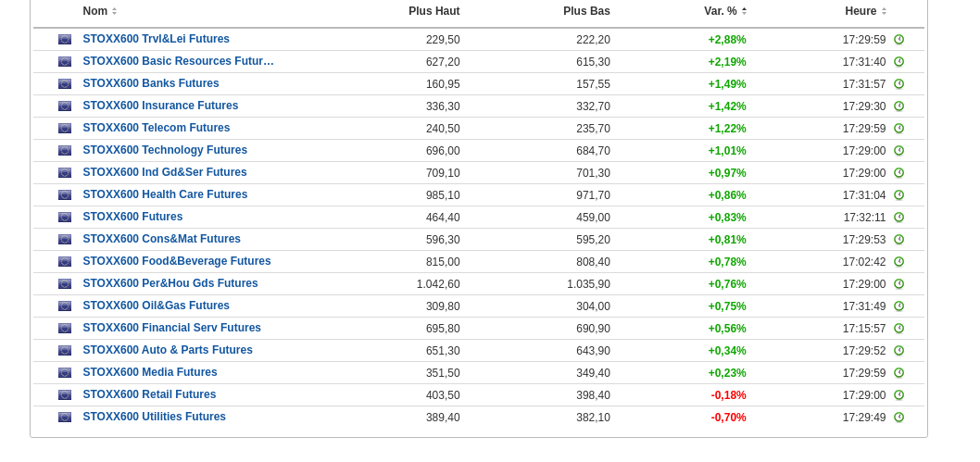Click the Plus Bas column header
The image size is (980, 462).
tap(586, 11)
